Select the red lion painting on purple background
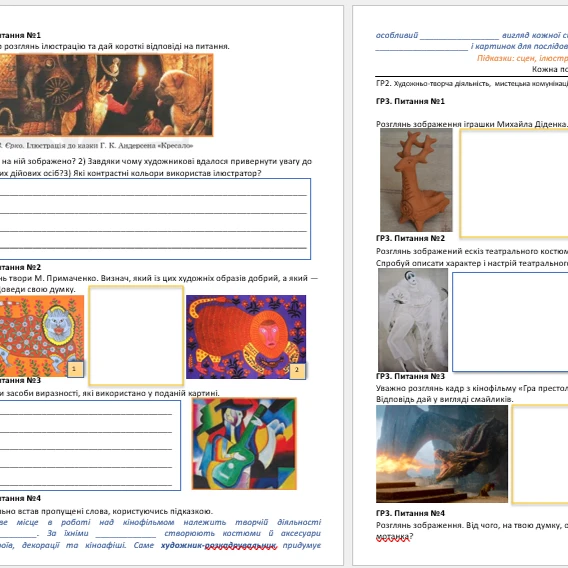This screenshot has height=568, width=568. 246,337
